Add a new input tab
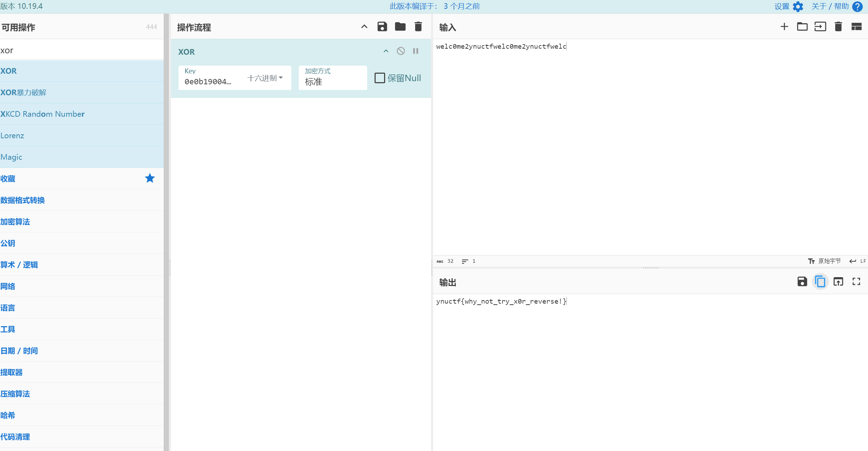The image size is (868, 451). [x=784, y=27]
